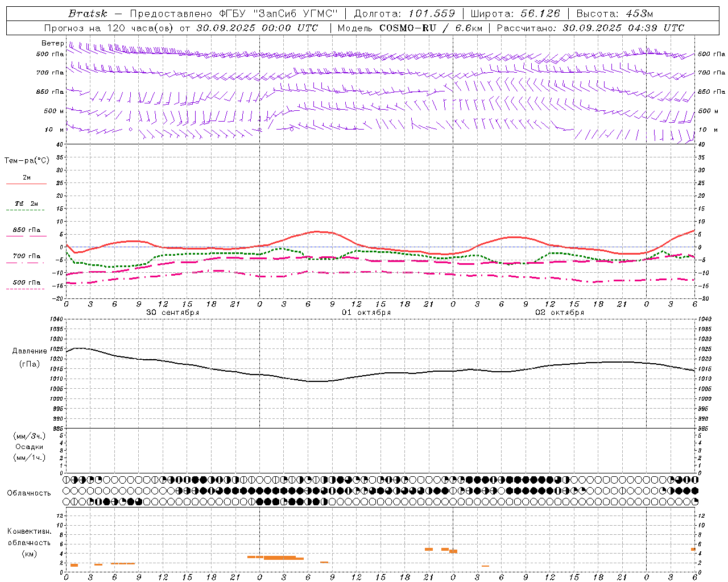The height and width of the screenshot is (582, 728).
Task: Click the Bratsk station name in header
Action: tap(88, 14)
